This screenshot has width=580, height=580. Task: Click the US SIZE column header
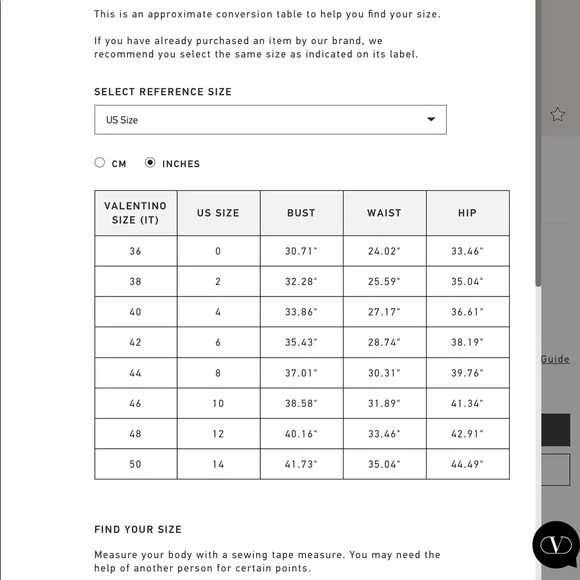pos(219,213)
